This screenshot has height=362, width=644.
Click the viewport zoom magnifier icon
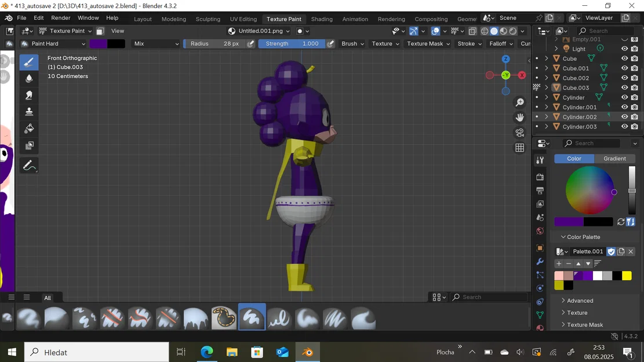click(x=519, y=102)
